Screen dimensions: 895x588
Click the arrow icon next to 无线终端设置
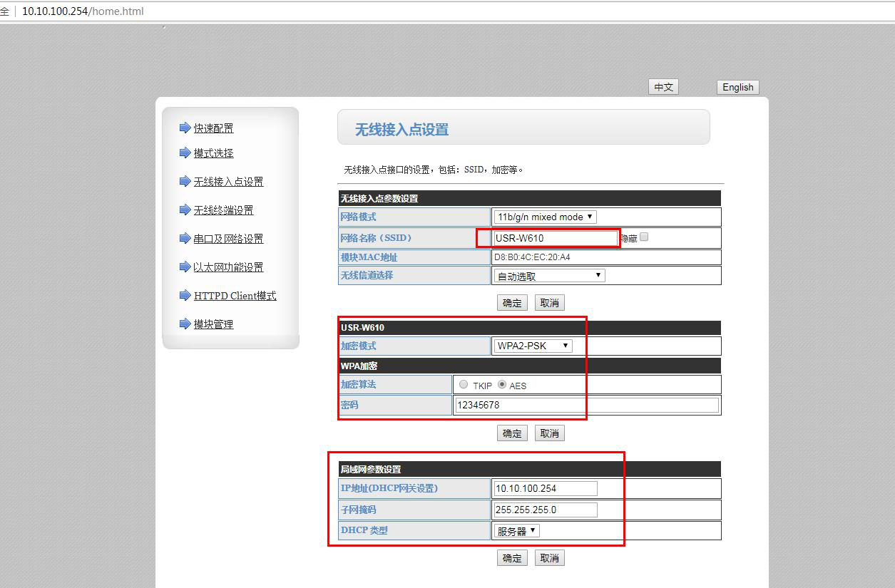coord(185,210)
